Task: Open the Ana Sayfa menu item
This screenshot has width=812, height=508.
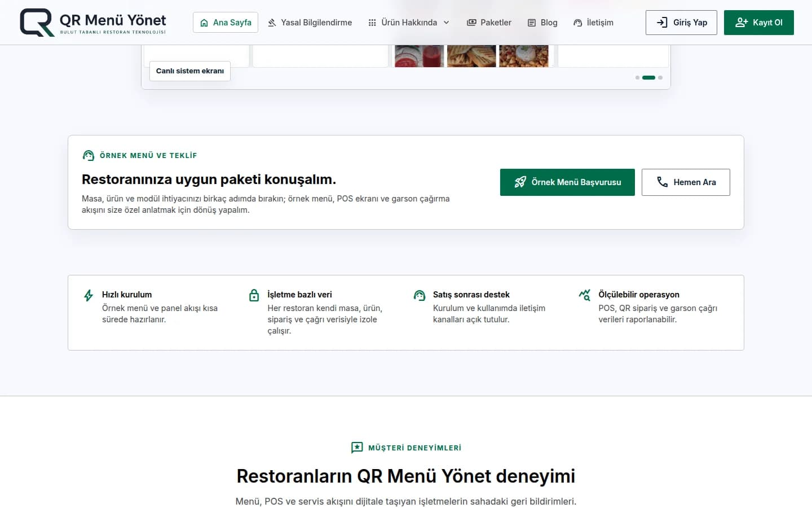Action: click(x=226, y=23)
